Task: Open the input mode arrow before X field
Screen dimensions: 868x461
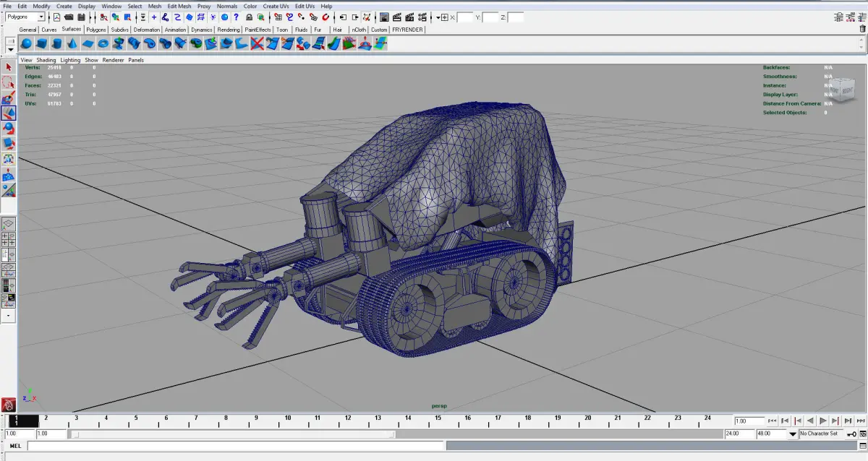Action: tap(438, 17)
